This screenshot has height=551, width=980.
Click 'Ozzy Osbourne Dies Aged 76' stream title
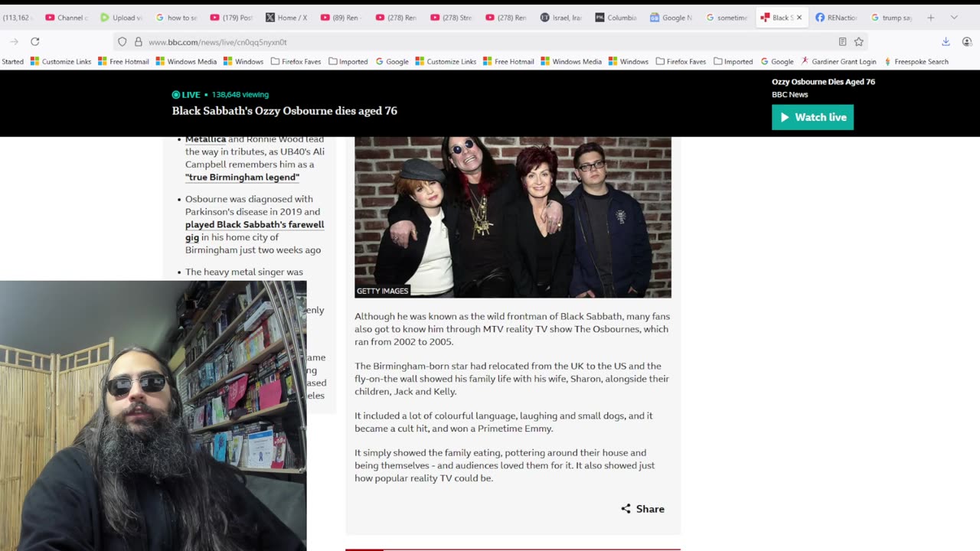coord(823,82)
